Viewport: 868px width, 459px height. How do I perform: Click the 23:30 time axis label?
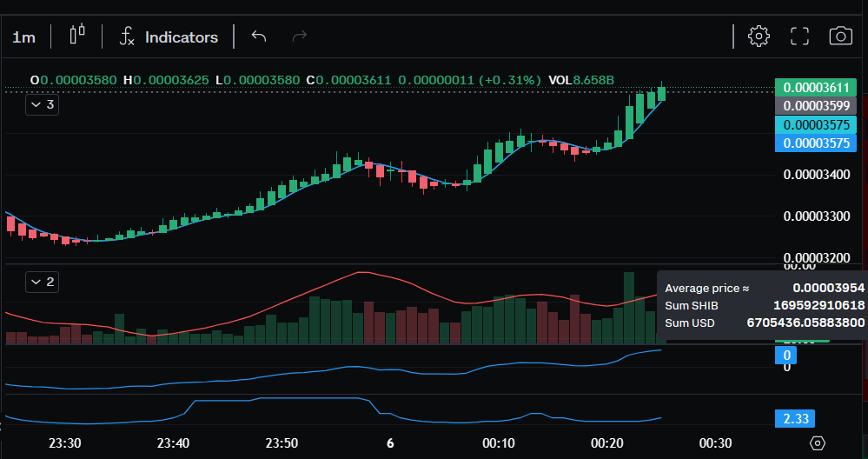pyautogui.click(x=65, y=443)
